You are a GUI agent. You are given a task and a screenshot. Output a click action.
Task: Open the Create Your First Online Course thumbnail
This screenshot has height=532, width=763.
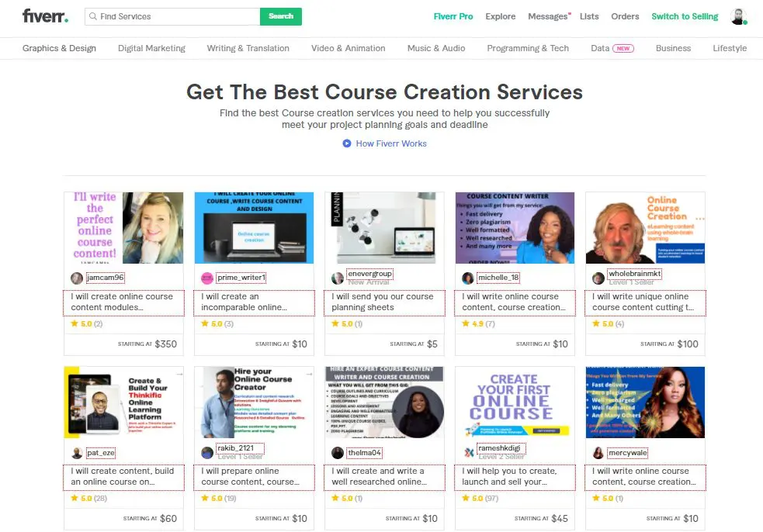pyautogui.click(x=515, y=402)
